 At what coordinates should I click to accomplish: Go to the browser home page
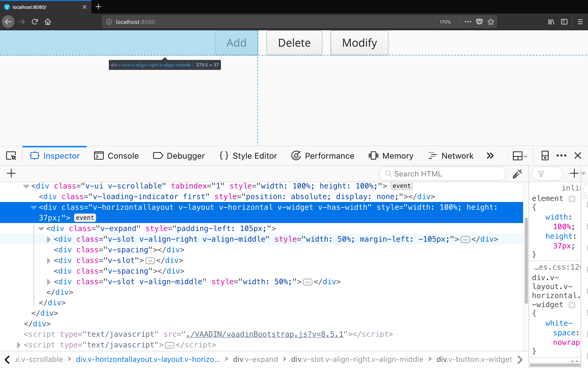pyautogui.click(x=48, y=22)
